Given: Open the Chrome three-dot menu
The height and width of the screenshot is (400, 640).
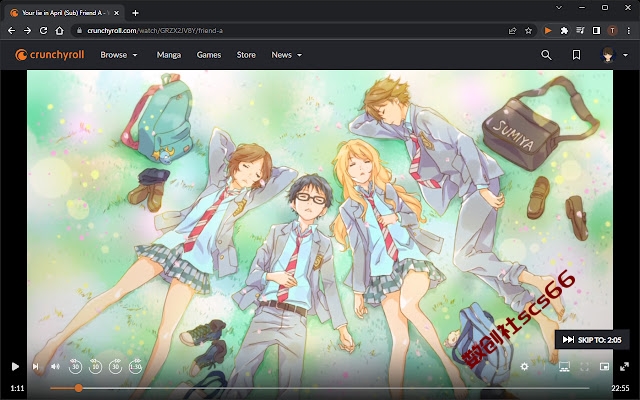Looking at the screenshot, I should click(x=629, y=31).
